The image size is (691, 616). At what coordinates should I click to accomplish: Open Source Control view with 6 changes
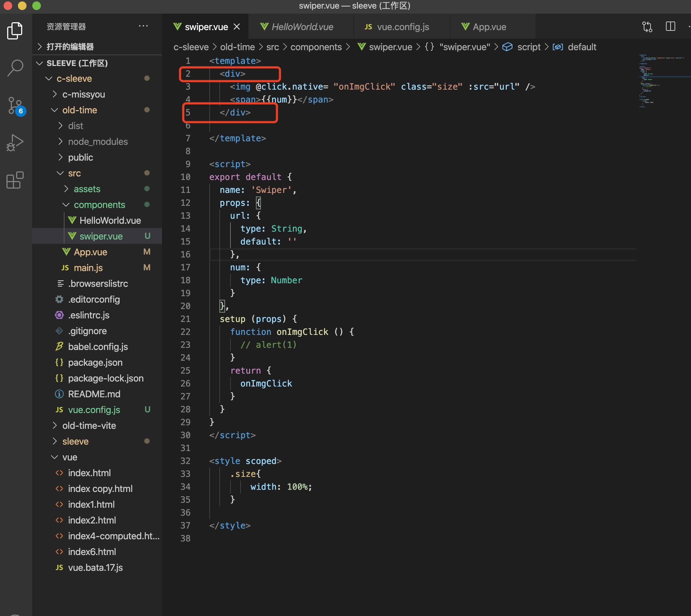click(x=16, y=106)
